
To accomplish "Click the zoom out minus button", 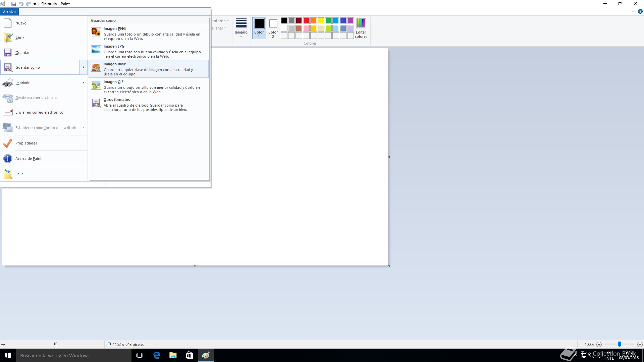I will point(599,344).
